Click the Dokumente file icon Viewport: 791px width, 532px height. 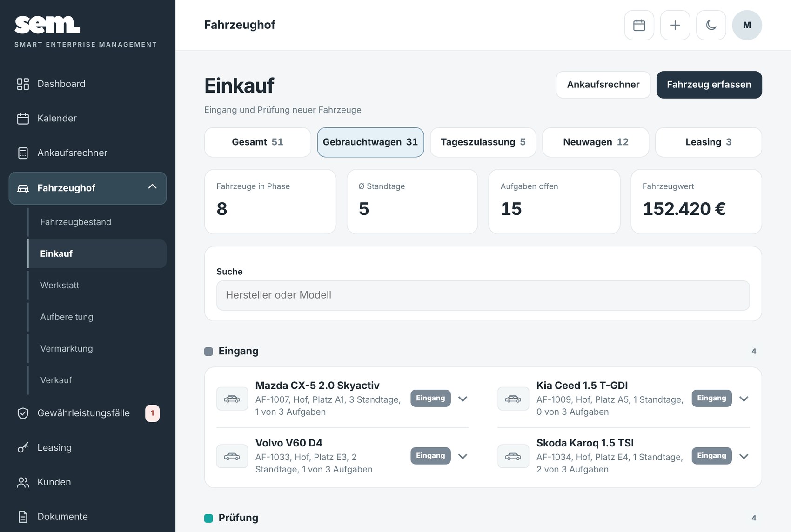(23, 516)
